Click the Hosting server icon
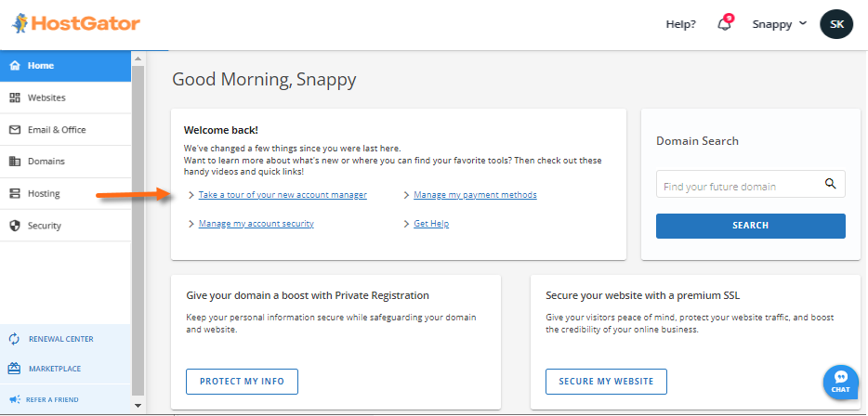This screenshot has height=416, width=868. tap(15, 194)
